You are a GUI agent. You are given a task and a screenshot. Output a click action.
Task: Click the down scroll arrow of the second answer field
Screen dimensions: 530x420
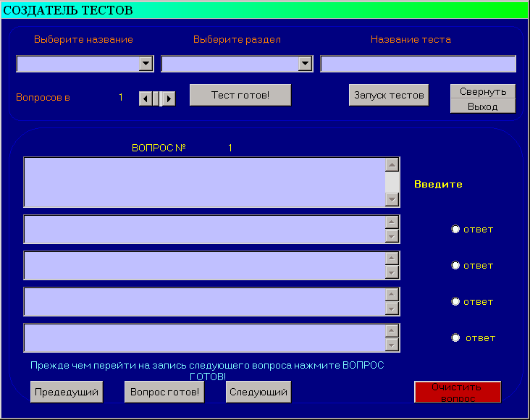click(392, 272)
